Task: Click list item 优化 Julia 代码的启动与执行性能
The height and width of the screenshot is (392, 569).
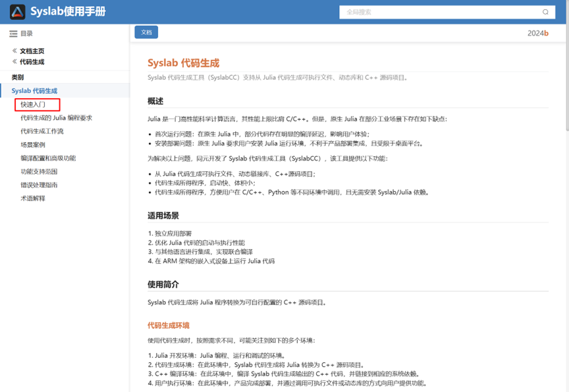Action: point(200,243)
